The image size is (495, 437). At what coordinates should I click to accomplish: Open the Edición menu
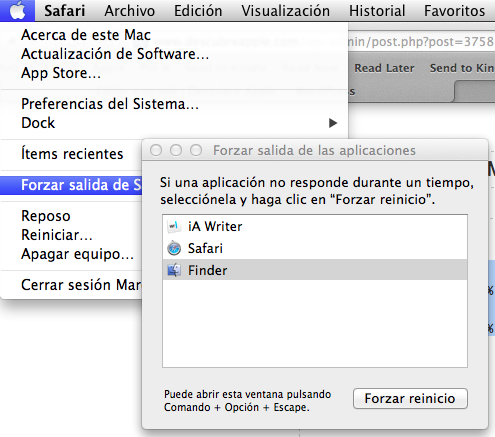point(198,11)
